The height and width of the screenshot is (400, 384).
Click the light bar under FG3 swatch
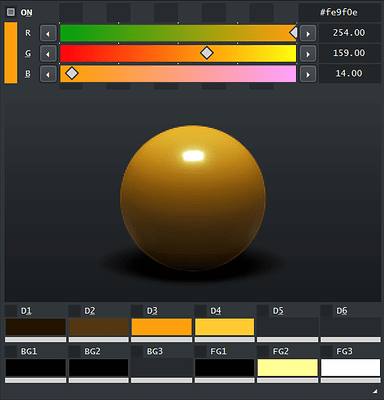[351, 380]
